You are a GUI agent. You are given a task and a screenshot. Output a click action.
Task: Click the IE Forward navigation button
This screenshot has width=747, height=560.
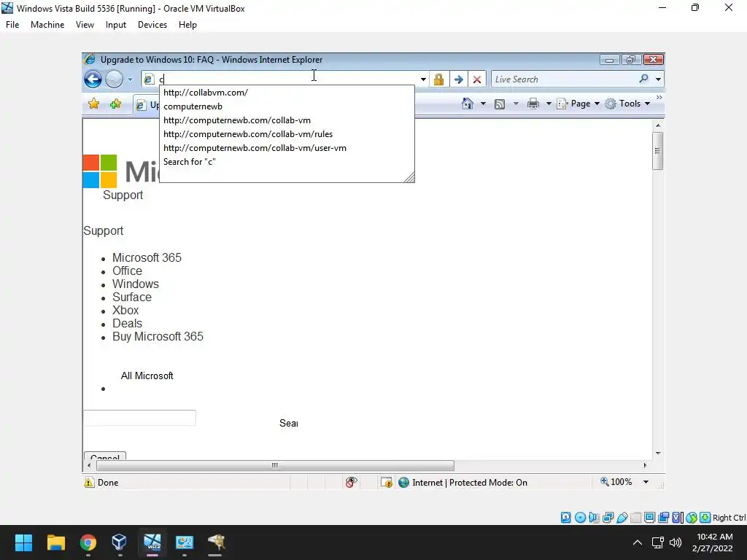point(114,79)
